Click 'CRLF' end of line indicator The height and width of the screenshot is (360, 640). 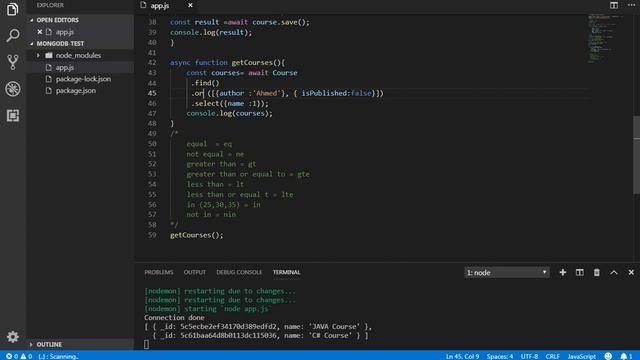[553, 356]
